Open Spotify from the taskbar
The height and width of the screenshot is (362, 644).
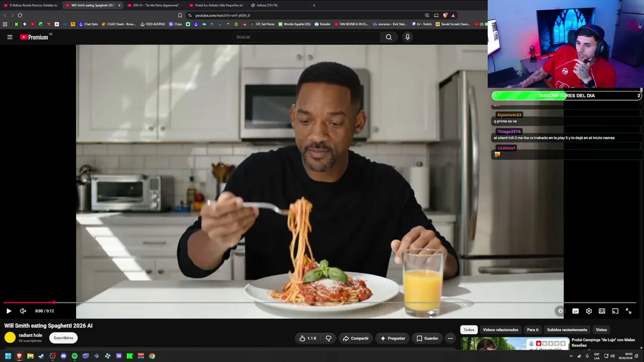pyautogui.click(x=74, y=356)
